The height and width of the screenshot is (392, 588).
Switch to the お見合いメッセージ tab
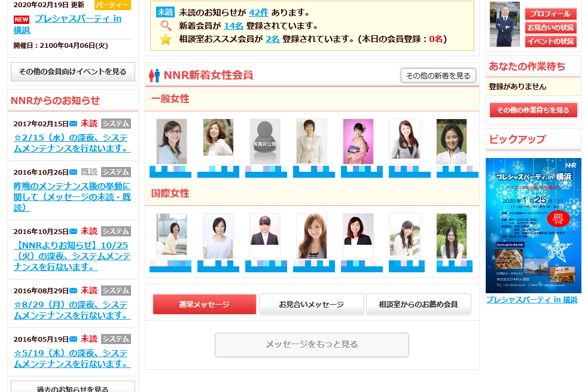(311, 304)
